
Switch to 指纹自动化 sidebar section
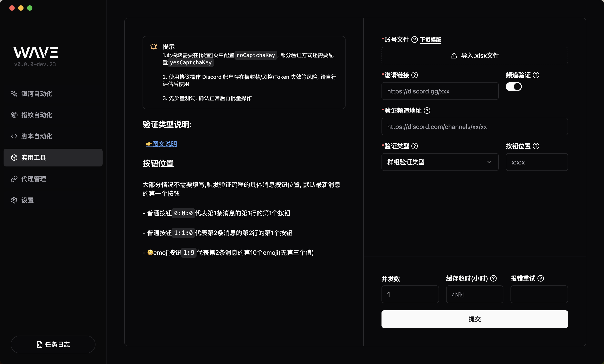tap(36, 115)
